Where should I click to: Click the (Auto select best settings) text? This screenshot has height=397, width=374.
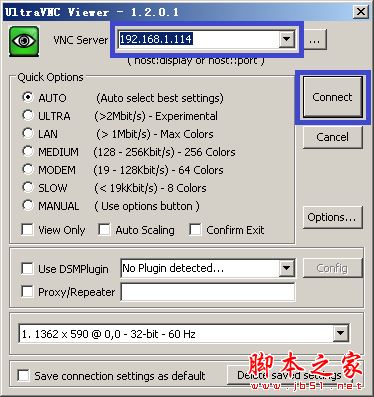click(x=160, y=98)
